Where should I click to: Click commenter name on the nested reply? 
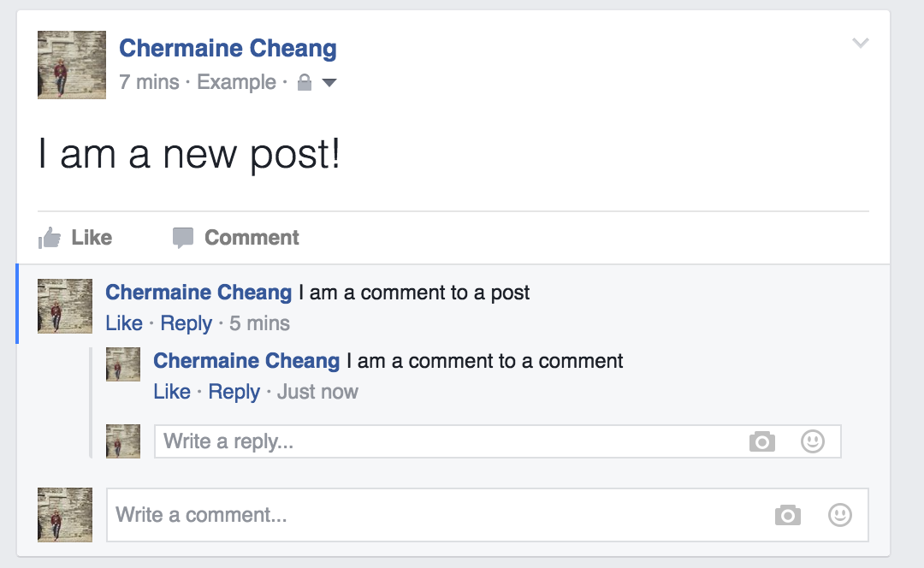pyautogui.click(x=246, y=361)
